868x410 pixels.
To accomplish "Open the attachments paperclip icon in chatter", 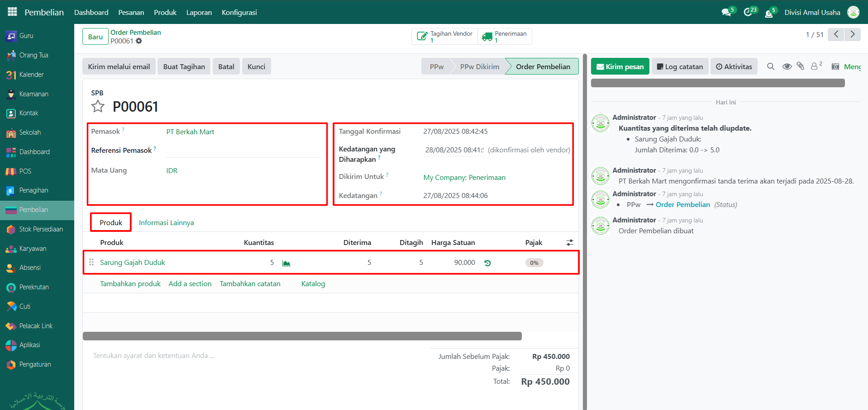I will 801,66.
